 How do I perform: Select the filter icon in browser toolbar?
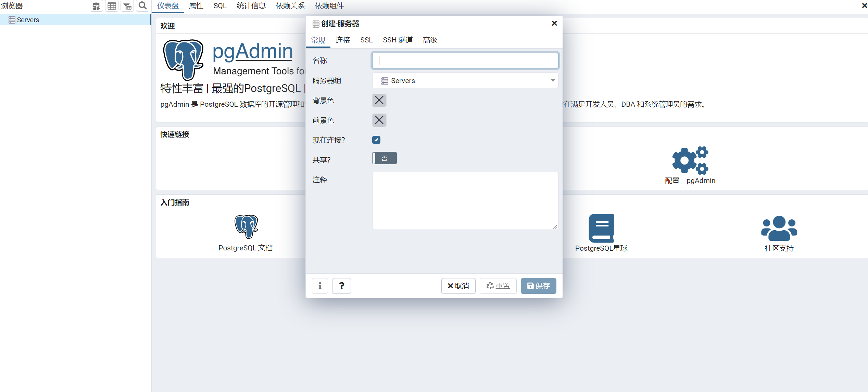pos(127,5)
